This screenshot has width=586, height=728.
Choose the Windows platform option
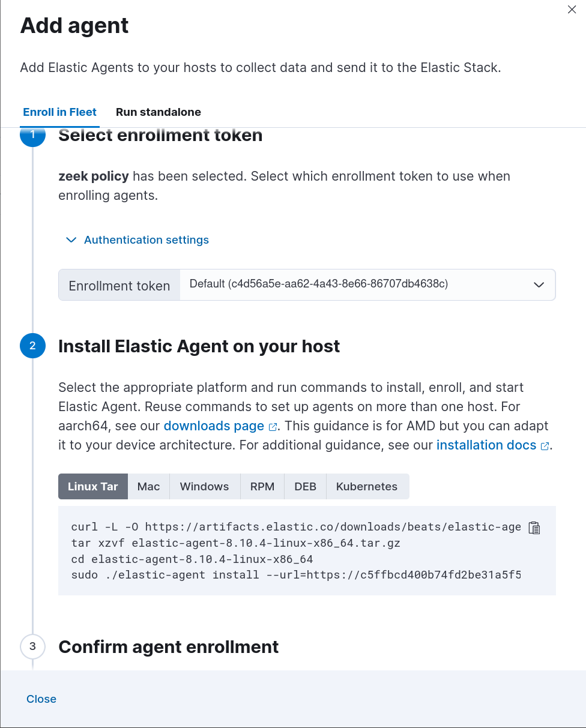[x=205, y=487]
